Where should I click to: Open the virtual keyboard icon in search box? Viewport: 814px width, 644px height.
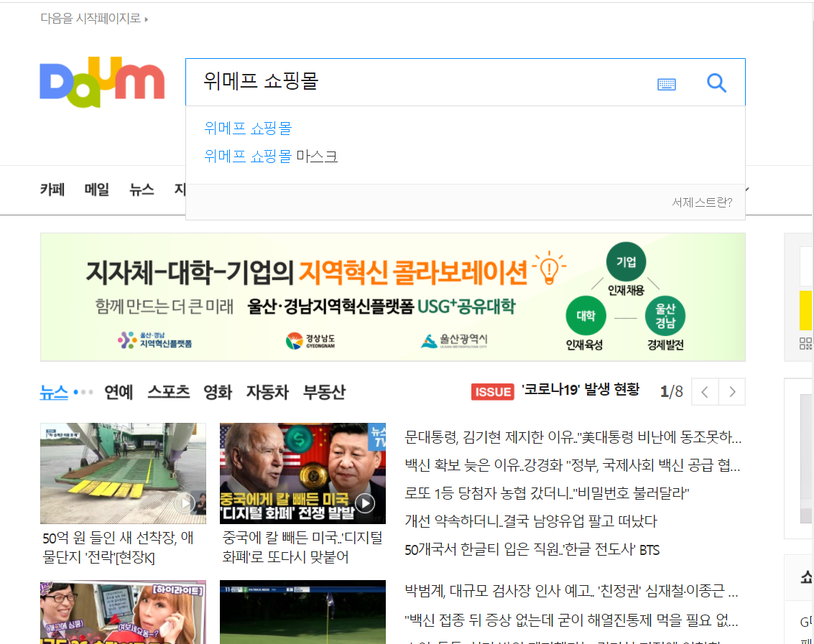pos(667,84)
